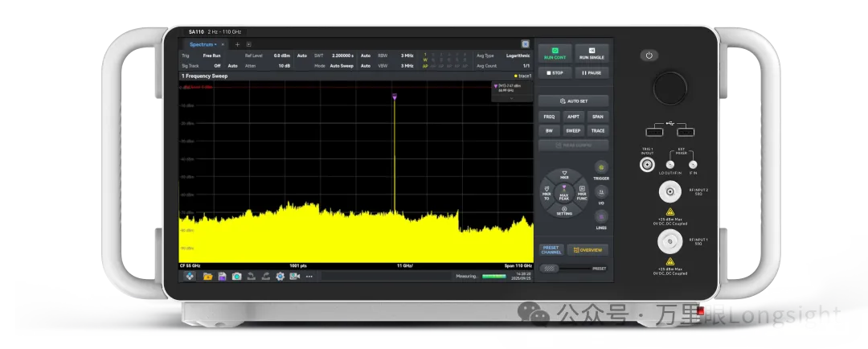Click MAX PEAK in the dial center
This screenshot has width=868, height=349.
click(x=564, y=193)
